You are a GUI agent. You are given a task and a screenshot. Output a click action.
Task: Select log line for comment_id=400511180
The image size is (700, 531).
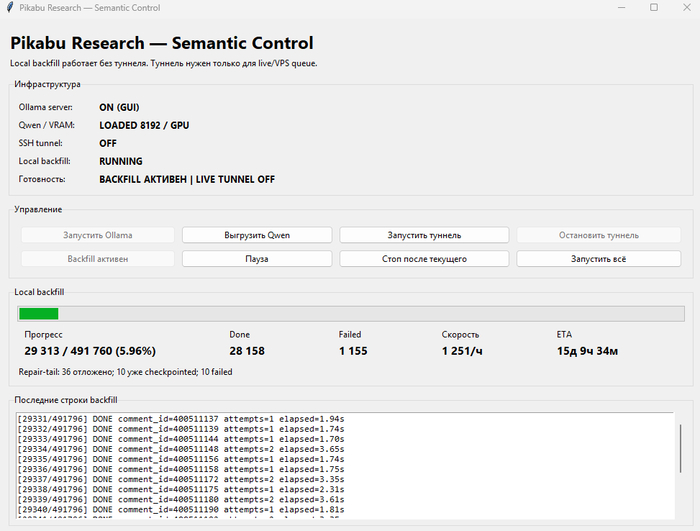181,499
